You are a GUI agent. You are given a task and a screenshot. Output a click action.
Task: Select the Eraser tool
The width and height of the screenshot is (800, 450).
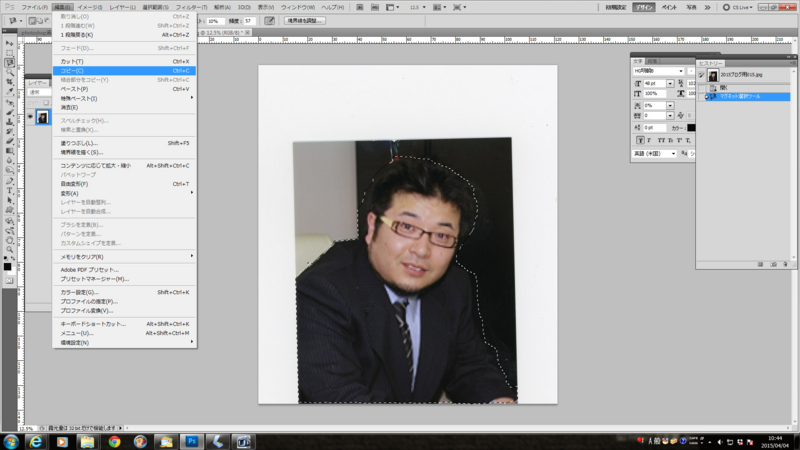10,140
